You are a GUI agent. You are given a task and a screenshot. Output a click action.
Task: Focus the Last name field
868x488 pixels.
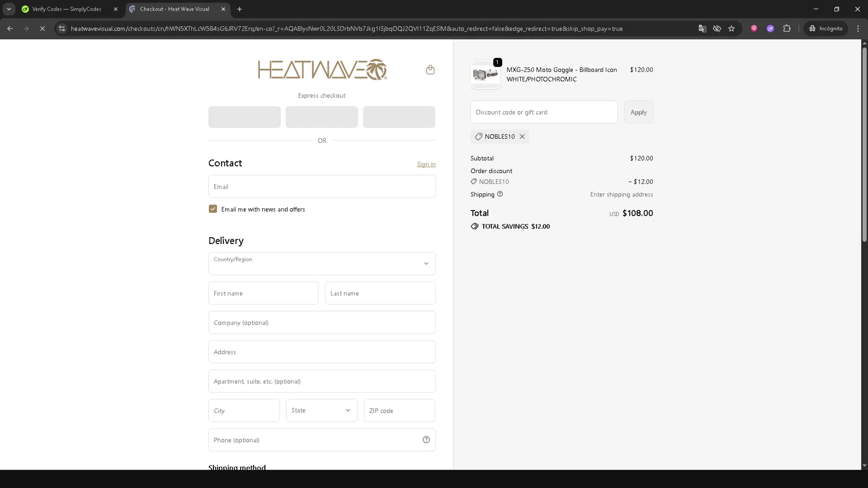[380, 293]
